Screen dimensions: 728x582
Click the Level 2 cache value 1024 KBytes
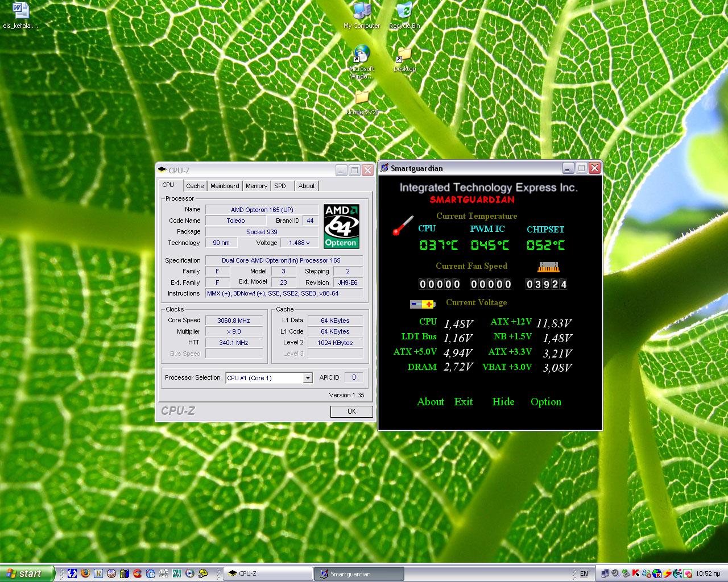[x=335, y=343]
